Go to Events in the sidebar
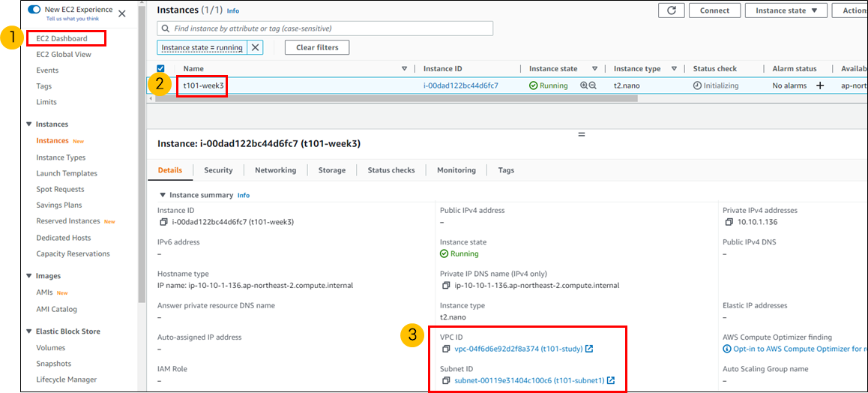868x393 pixels. tap(47, 70)
